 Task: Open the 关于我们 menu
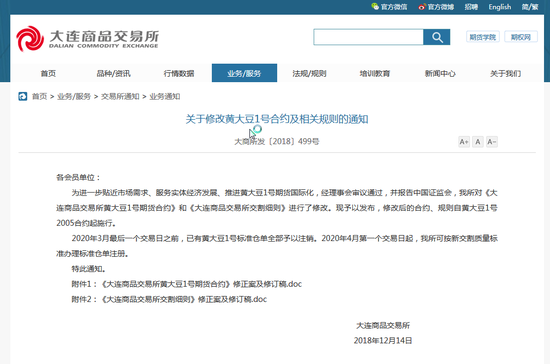pyautogui.click(x=505, y=73)
